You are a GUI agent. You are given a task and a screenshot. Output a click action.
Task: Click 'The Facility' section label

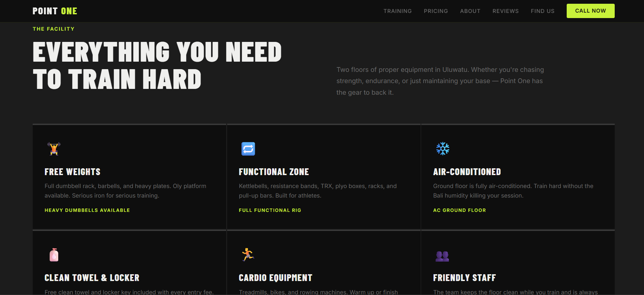pos(53,29)
